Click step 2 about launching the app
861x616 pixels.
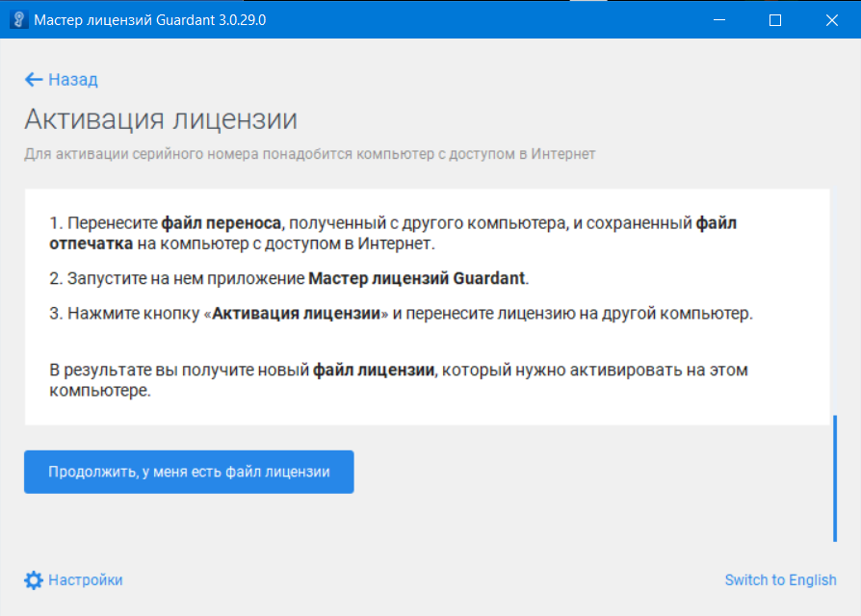(x=289, y=279)
